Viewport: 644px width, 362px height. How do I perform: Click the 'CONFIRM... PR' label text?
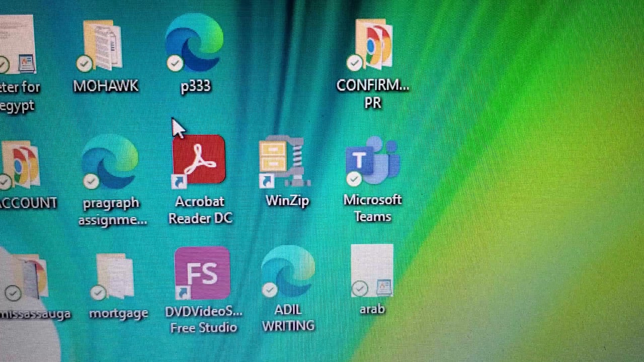(373, 94)
